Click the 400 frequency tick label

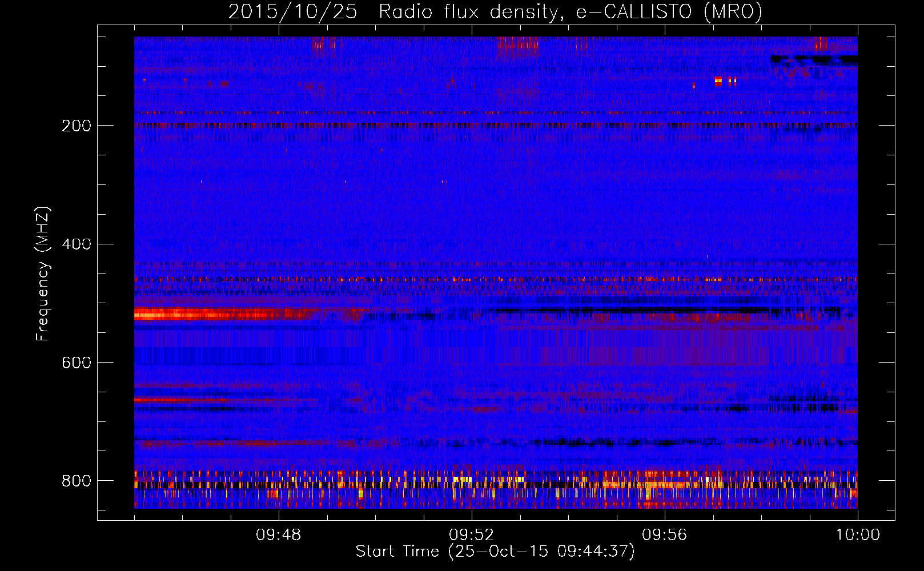pos(77,244)
